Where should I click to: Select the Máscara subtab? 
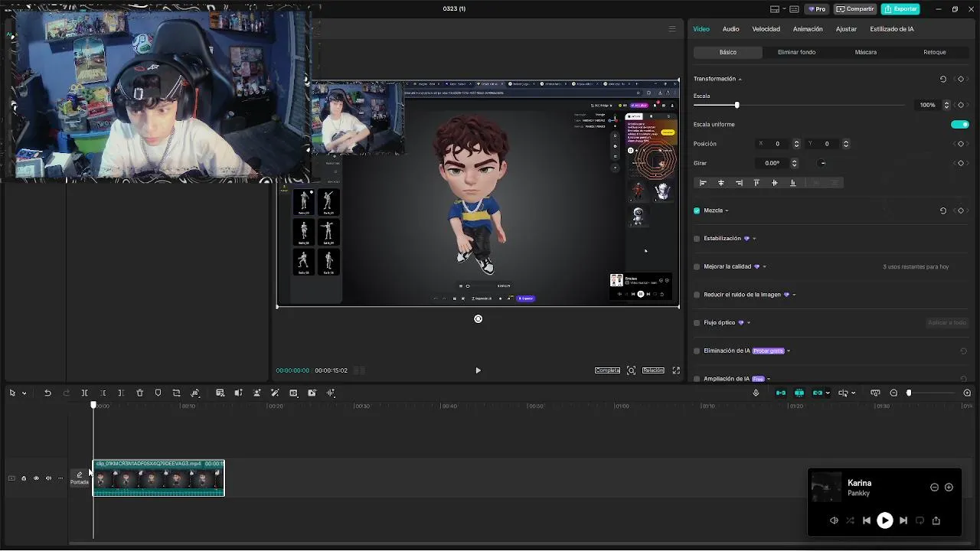click(x=866, y=52)
